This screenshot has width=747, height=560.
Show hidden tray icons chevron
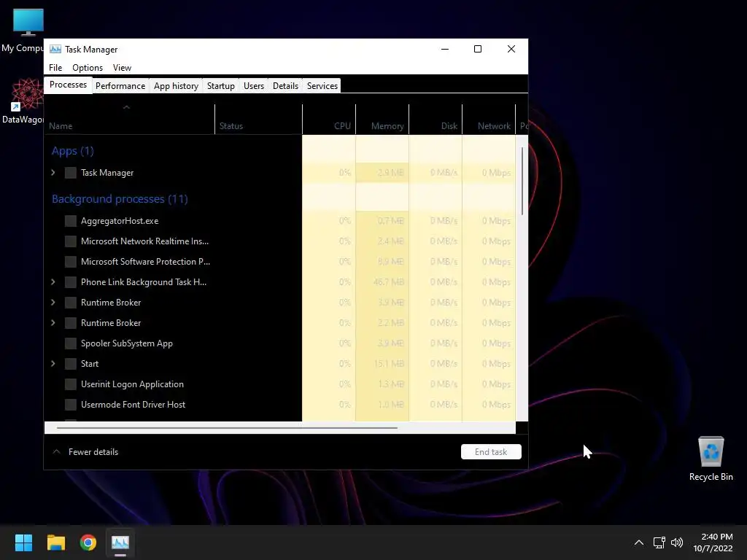pos(639,542)
